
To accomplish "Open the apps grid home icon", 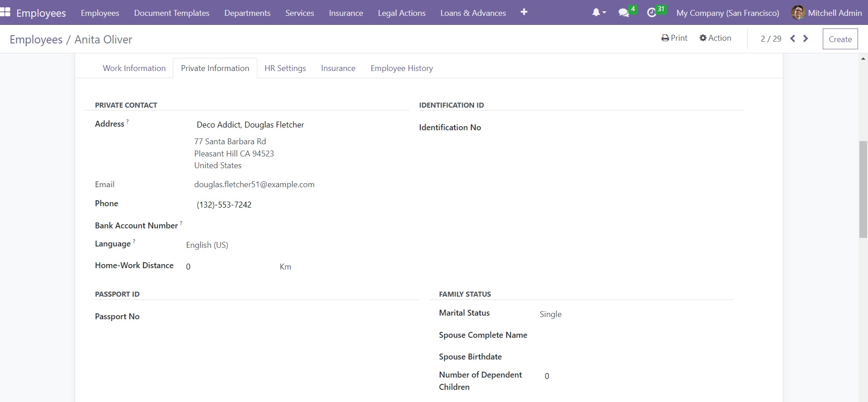I will [5, 12].
